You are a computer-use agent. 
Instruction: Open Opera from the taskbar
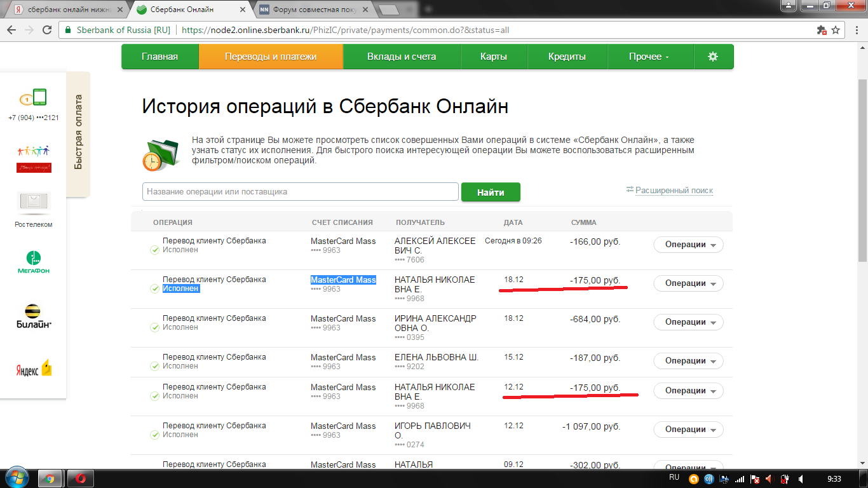[x=81, y=478]
